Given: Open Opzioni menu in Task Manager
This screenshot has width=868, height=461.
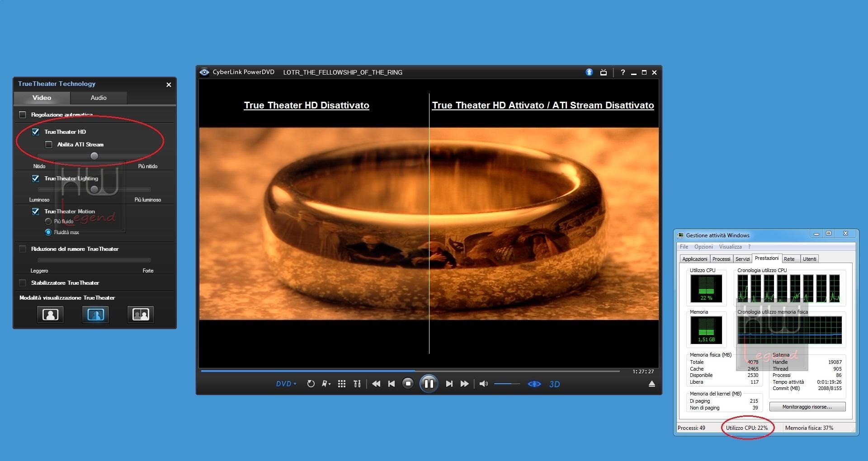Looking at the screenshot, I should pyautogui.click(x=703, y=247).
